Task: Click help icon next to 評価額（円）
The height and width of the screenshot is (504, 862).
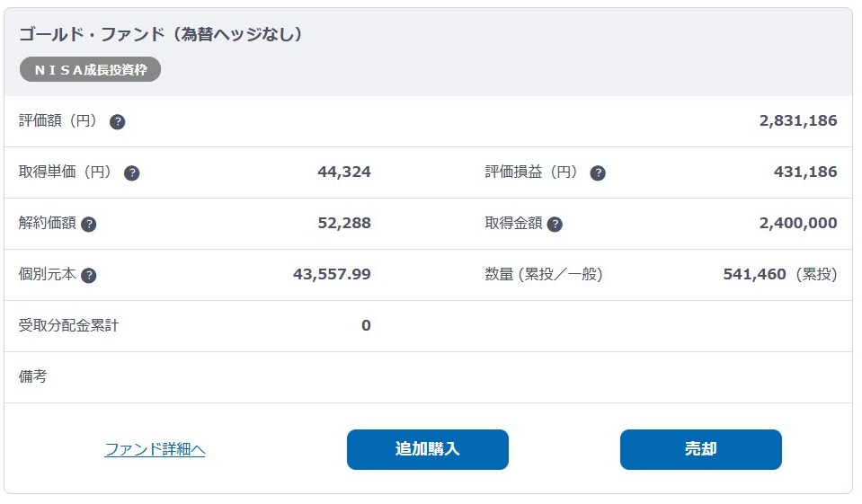Action: pyautogui.click(x=117, y=121)
